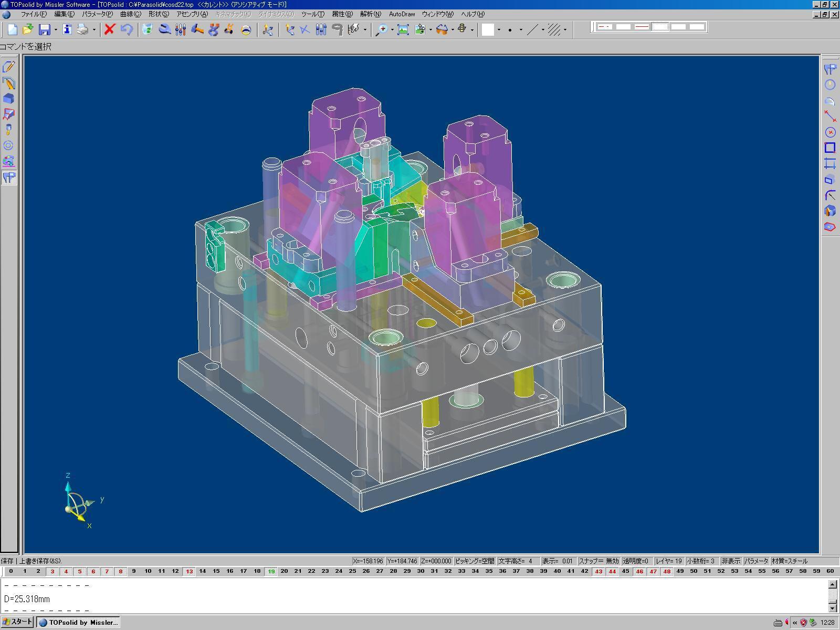Toggle layer 43 visibility in layer bar

tap(598, 571)
